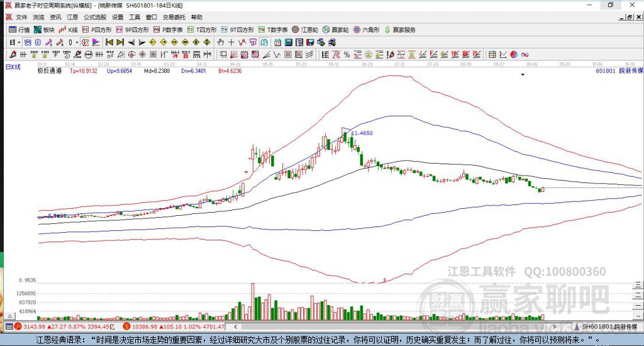Toggle the highlighted teal chart-mode icon
Image resolution: width=644 pixels, height=346 pixels.
tap(264, 42)
